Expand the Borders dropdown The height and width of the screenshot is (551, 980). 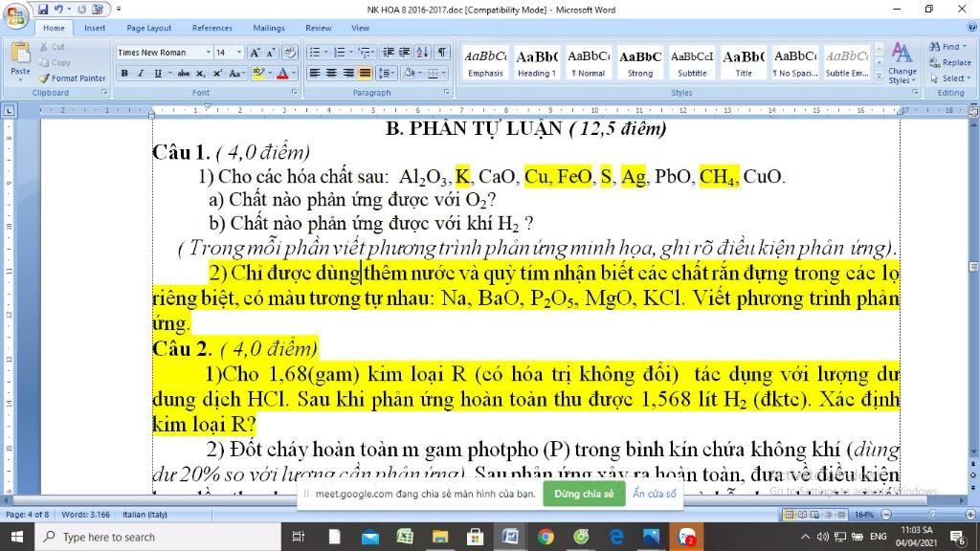click(444, 73)
